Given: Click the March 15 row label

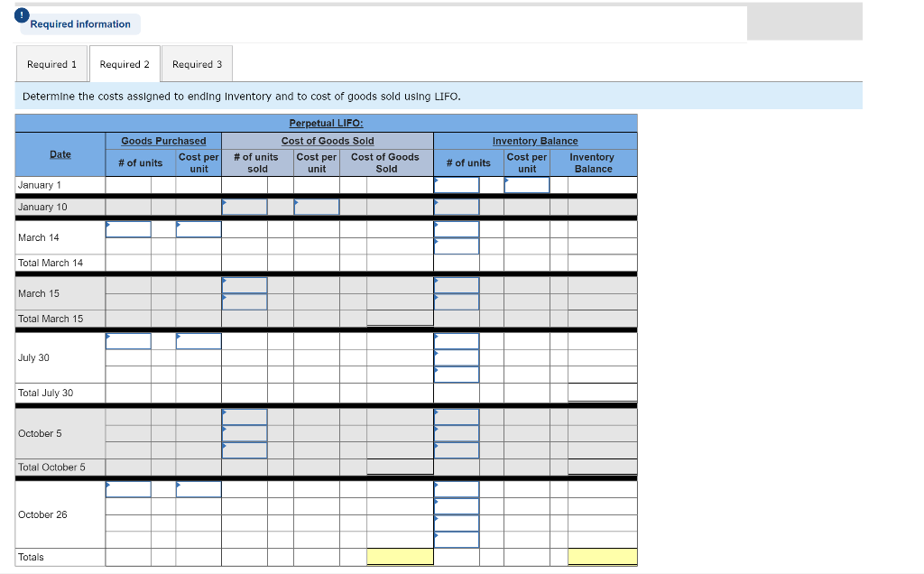Looking at the screenshot, I should tap(38, 293).
